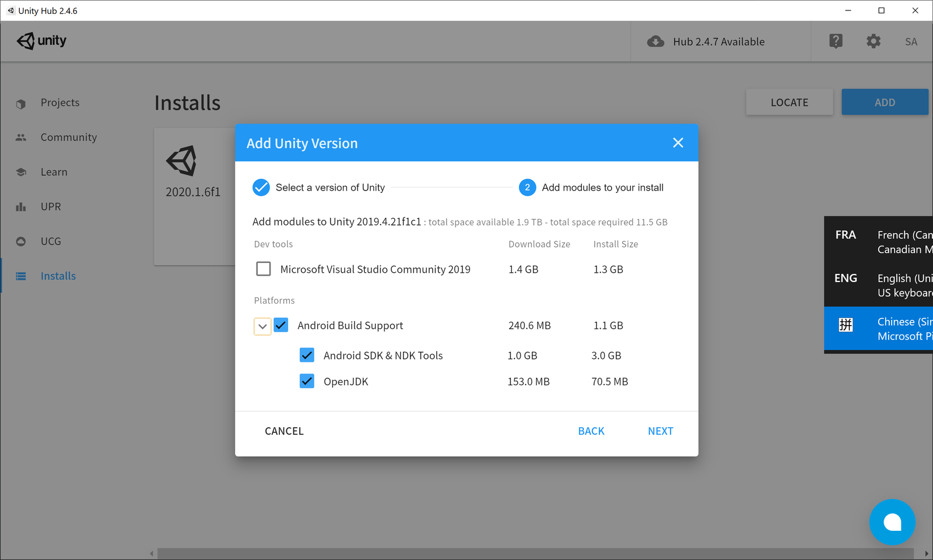Click the Community people icon
Image resolution: width=933 pixels, height=560 pixels.
click(21, 138)
